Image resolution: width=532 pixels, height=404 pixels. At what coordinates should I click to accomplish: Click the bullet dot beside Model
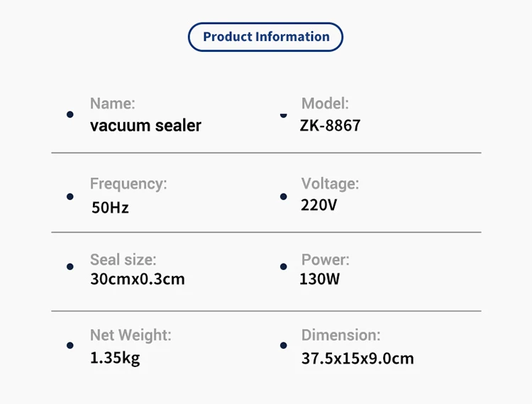point(284,114)
